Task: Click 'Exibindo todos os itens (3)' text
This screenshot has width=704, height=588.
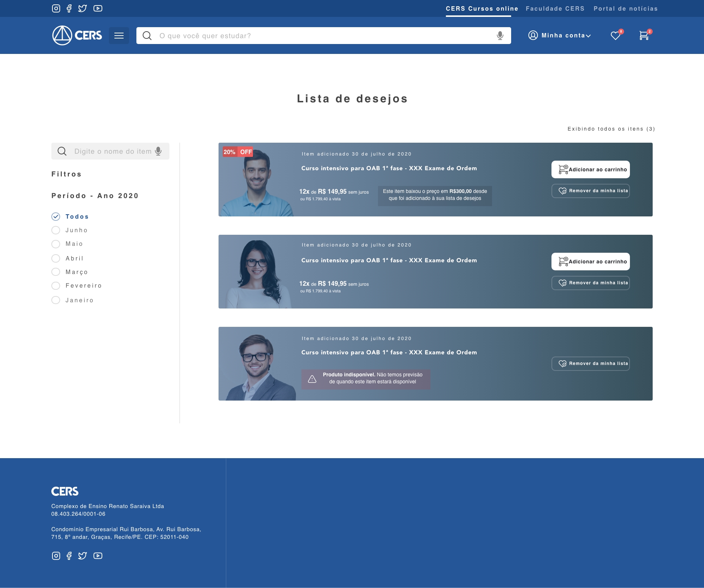Action: 611,129
